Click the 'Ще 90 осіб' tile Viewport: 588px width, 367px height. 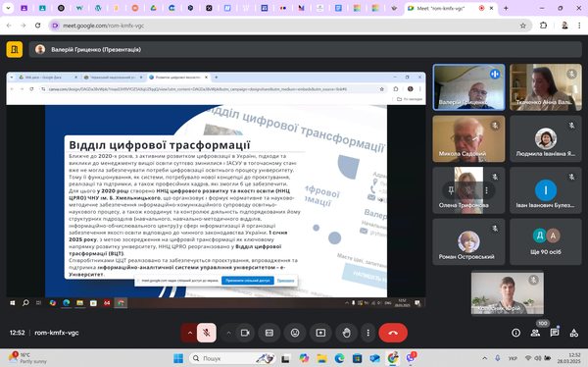pos(546,242)
